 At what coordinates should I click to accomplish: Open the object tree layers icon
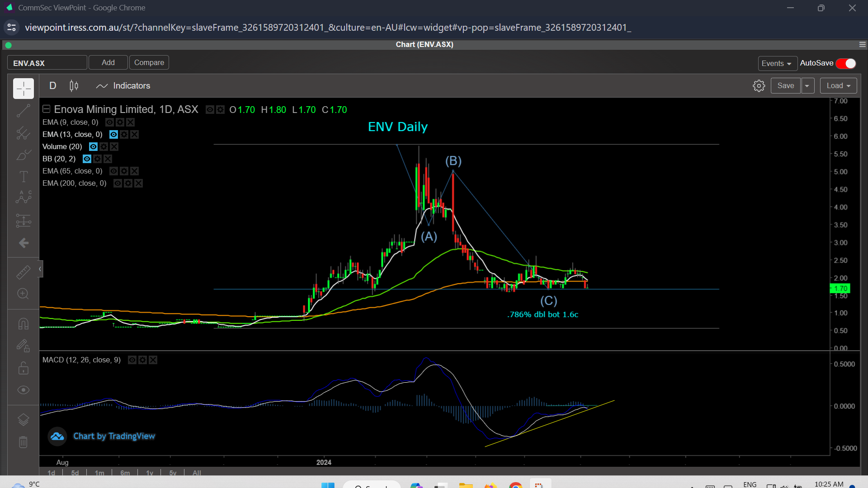[x=24, y=420]
